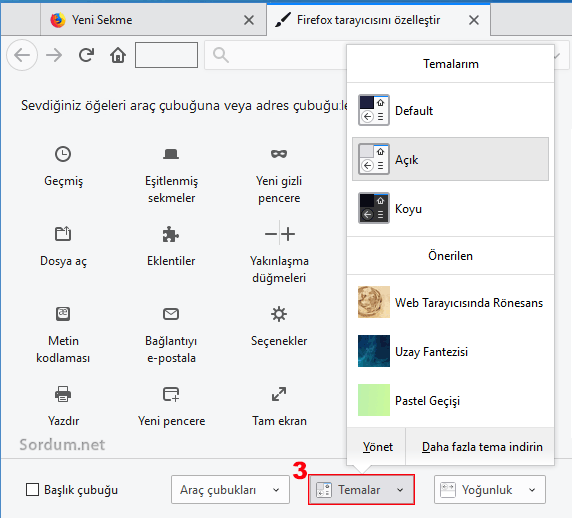Click the Firefox logo on Yeni Sekme tab
Viewport: 572px width, 518px height.
[58, 20]
